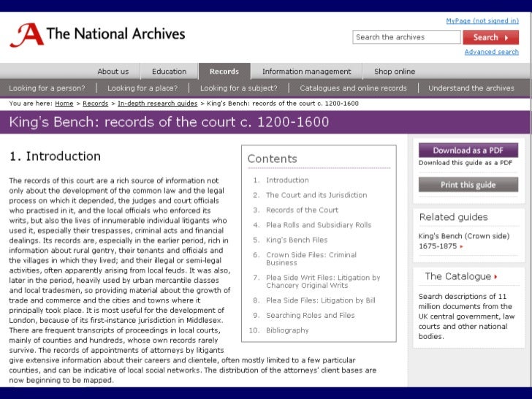The height and width of the screenshot is (399, 532).
Task: Jump to Plea Side Files: Litigation by Bill
Action: tap(321, 300)
